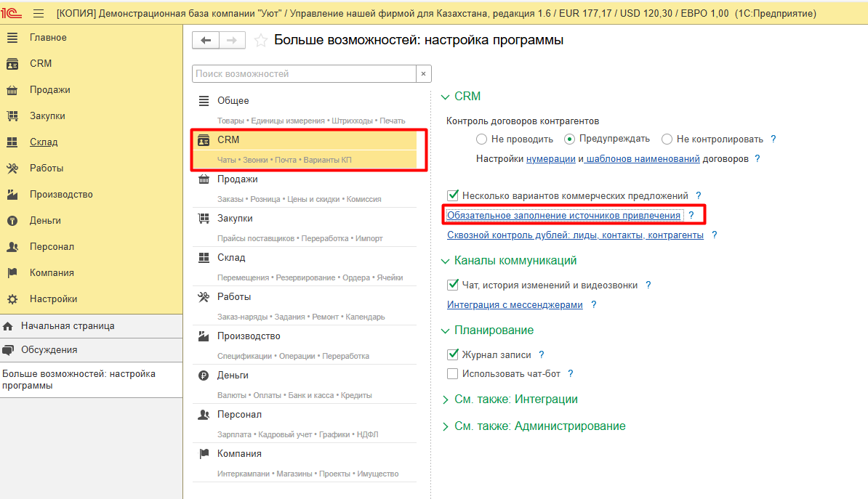Expand См. также: Интеграции section
The width and height of the screenshot is (868, 499).
(446, 399)
